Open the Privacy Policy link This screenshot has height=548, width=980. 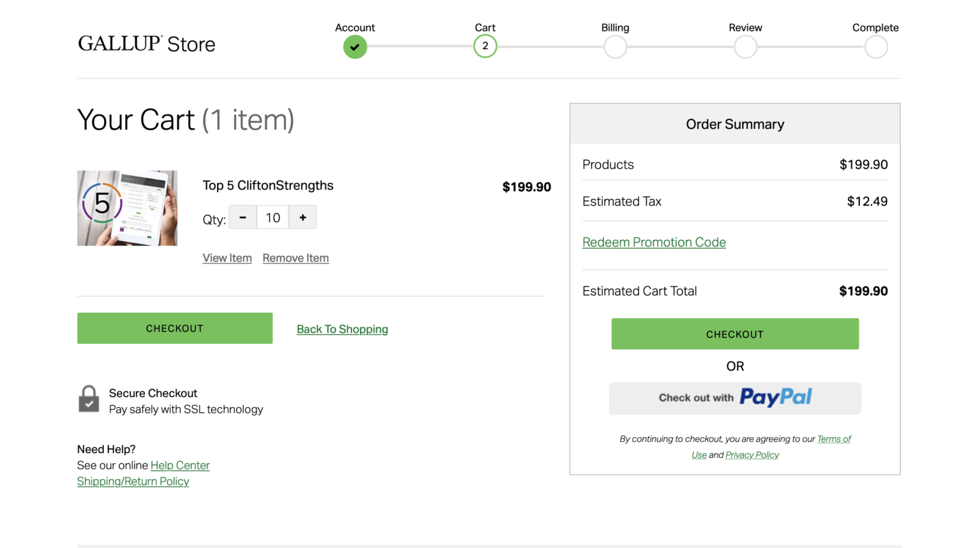[752, 455]
